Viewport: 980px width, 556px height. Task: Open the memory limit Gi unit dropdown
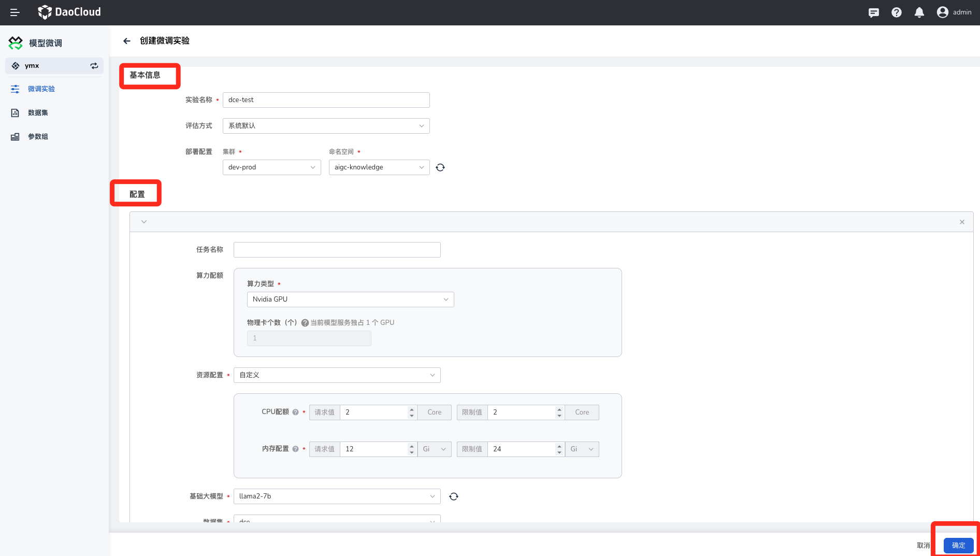[x=582, y=449]
